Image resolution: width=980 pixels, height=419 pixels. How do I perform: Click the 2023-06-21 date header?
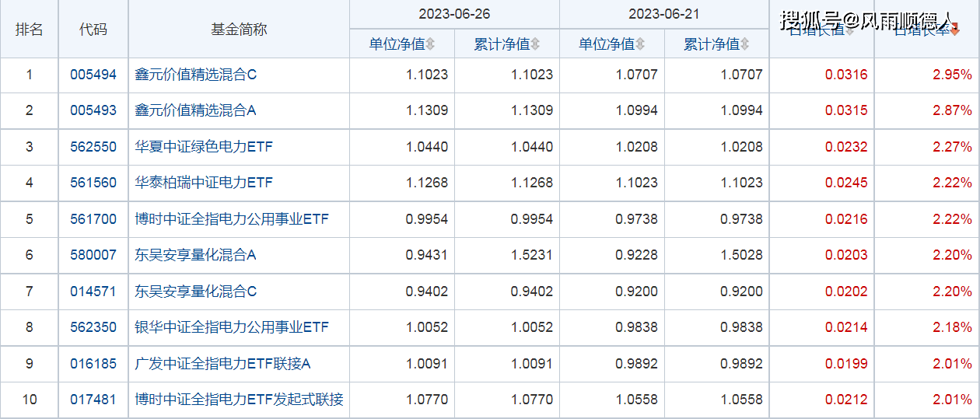664,14
